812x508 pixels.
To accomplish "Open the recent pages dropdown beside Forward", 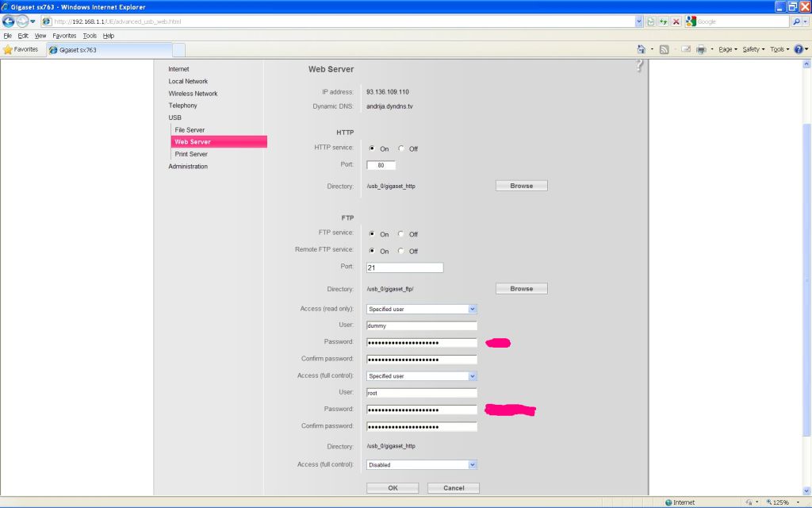I will (x=33, y=21).
